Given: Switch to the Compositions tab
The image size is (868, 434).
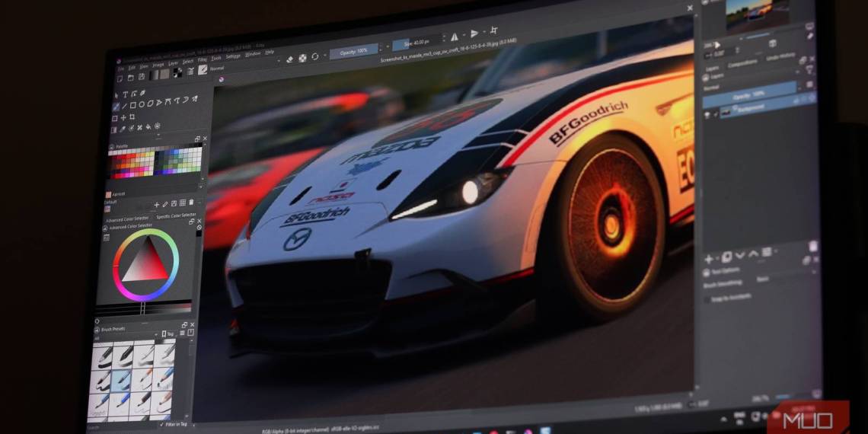Looking at the screenshot, I should coord(742,62).
